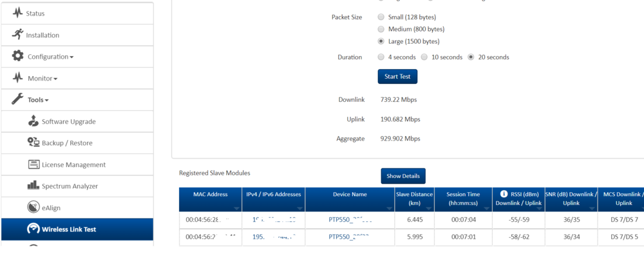Viewport: 644px width, 265px height.
Task: Click the Configuration gear icon
Action: (18, 56)
